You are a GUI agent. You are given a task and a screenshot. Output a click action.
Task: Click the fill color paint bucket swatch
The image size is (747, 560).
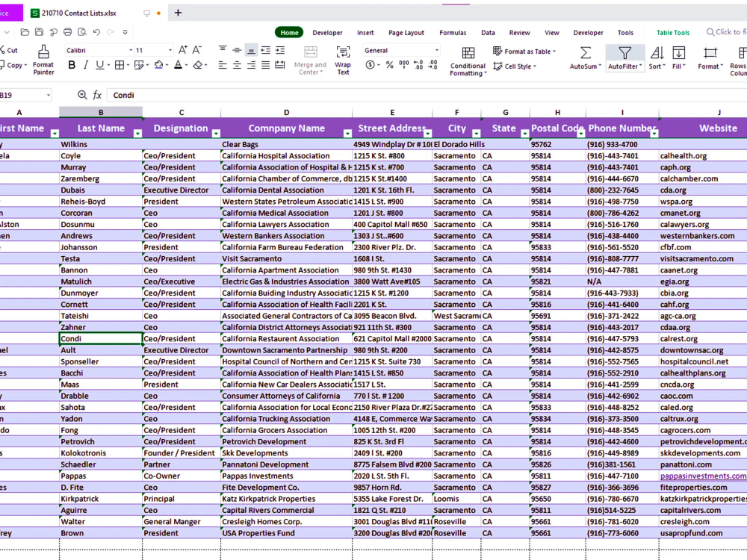158,65
